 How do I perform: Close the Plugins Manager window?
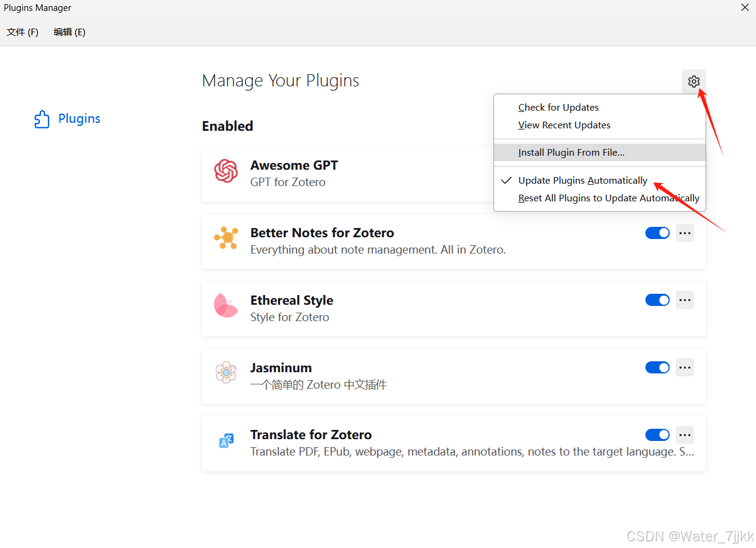pyautogui.click(x=744, y=8)
